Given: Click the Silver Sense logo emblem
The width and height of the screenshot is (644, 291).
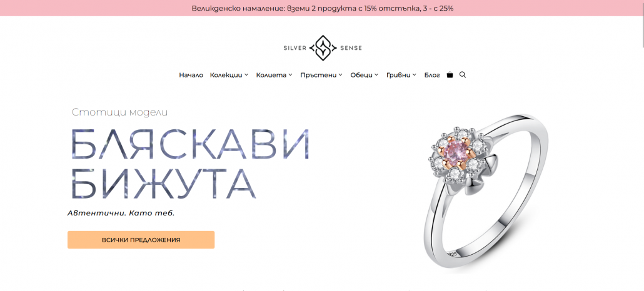Looking at the screenshot, I should pyautogui.click(x=323, y=48).
